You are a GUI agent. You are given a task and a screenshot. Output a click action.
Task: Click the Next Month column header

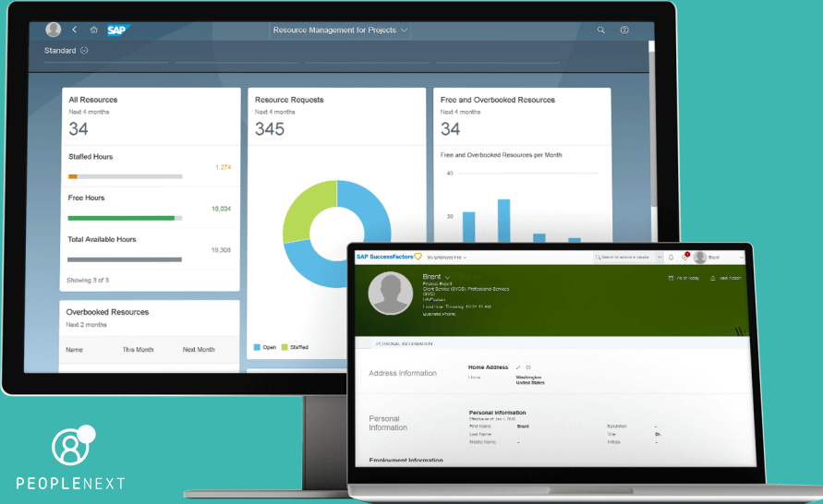click(199, 349)
